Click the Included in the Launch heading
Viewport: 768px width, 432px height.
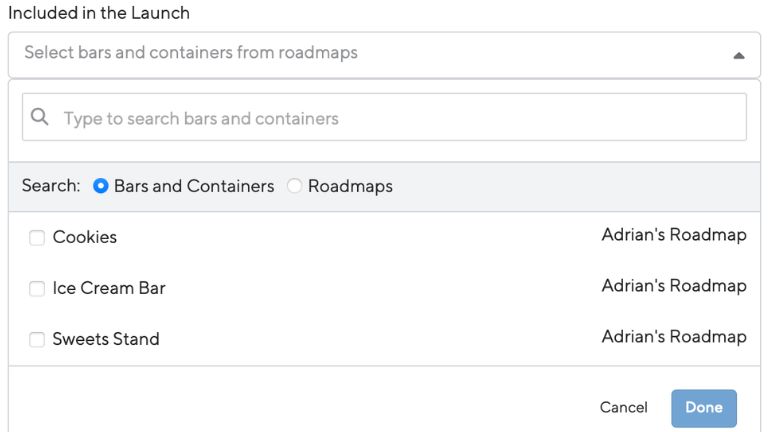(99, 13)
